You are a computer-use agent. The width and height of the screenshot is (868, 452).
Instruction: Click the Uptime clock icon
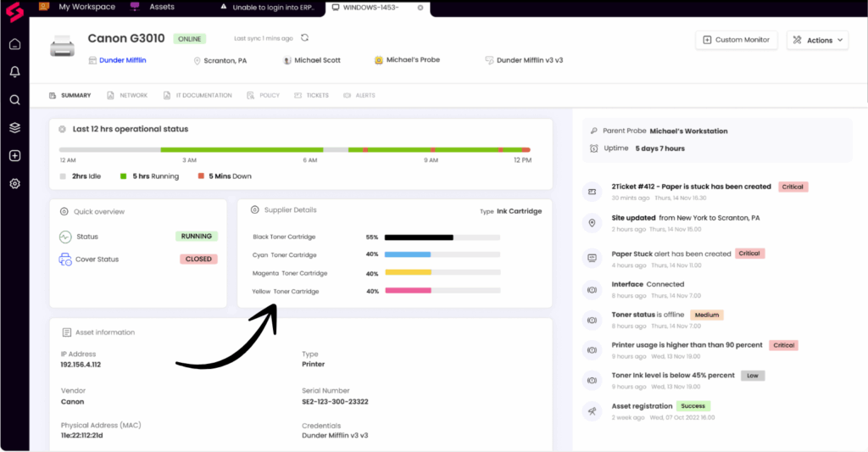(x=594, y=148)
